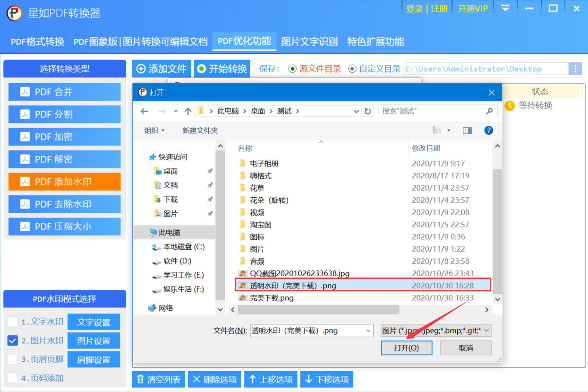Click 开通VIP link
This screenshot has width=588, height=392.
[x=473, y=9]
